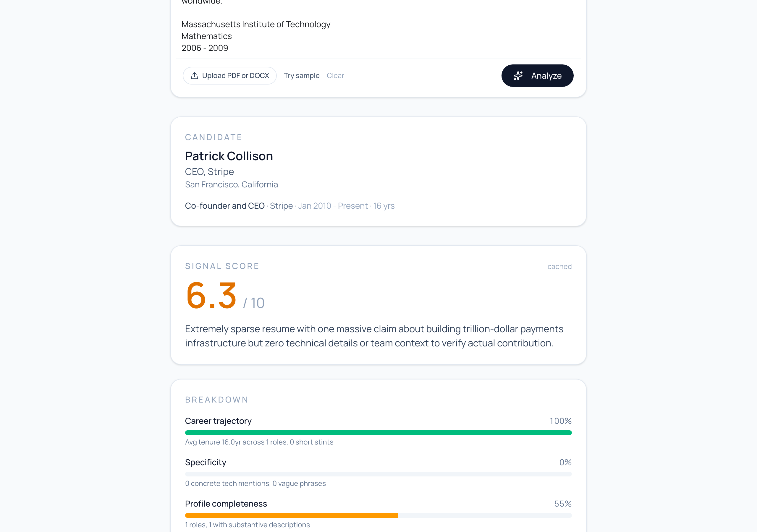The width and height of the screenshot is (757, 532).
Task: Select the candidate name Patrick Collison
Action: pyautogui.click(x=229, y=156)
